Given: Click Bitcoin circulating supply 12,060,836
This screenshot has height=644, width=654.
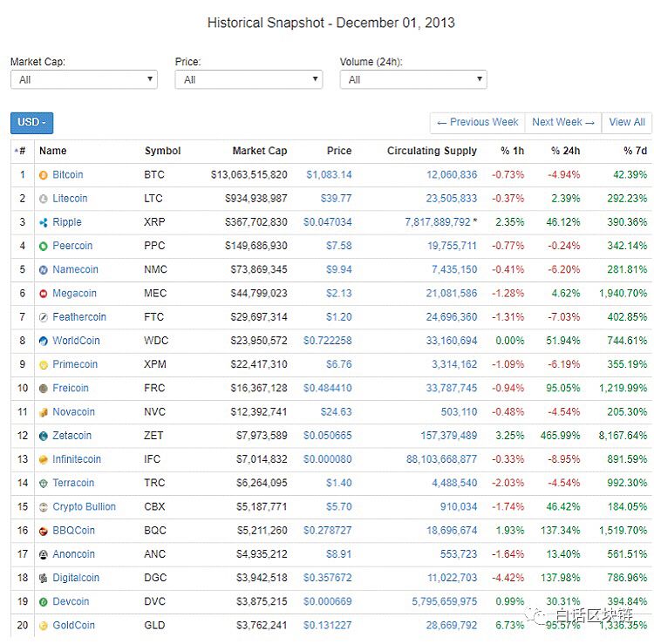Looking at the screenshot, I should pos(452,174).
